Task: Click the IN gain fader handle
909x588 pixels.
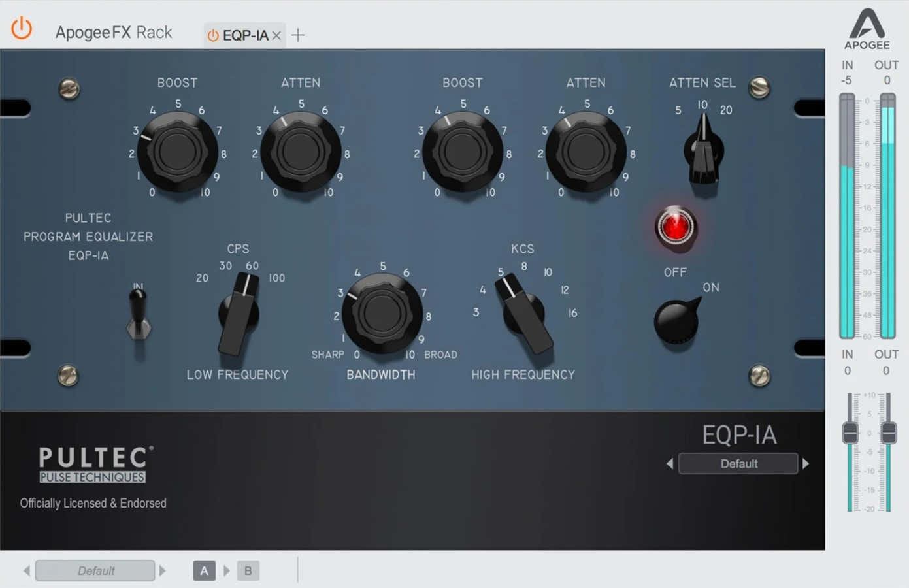Action: [x=850, y=433]
